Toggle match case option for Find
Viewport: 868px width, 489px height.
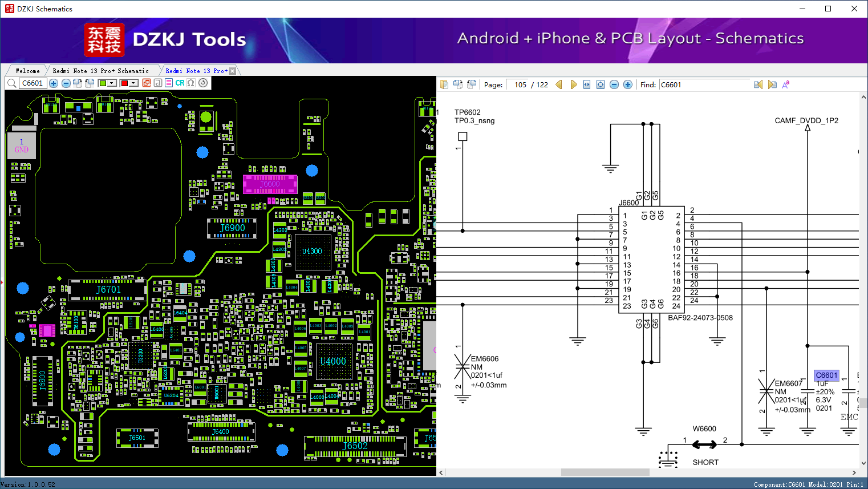pos(786,84)
